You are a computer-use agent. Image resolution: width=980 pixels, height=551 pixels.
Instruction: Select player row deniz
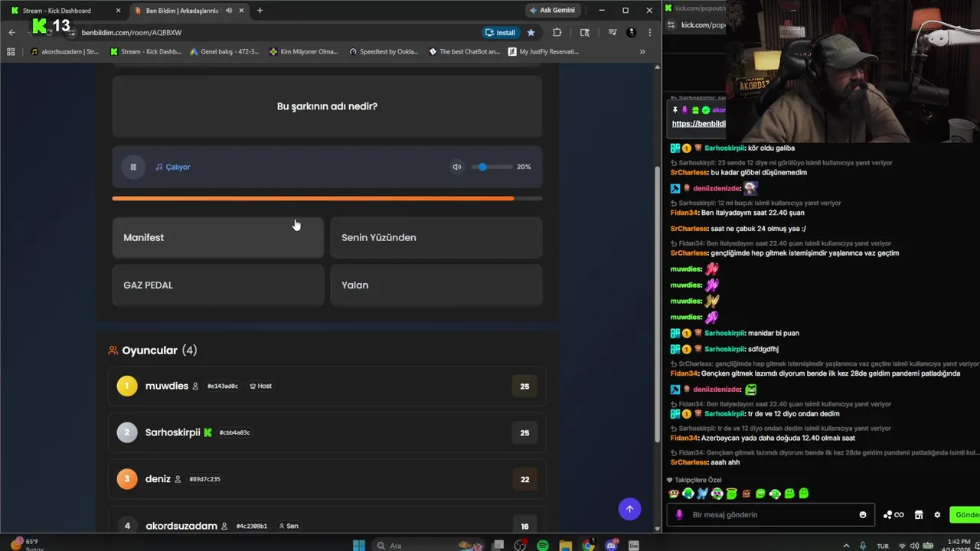point(327,479)
